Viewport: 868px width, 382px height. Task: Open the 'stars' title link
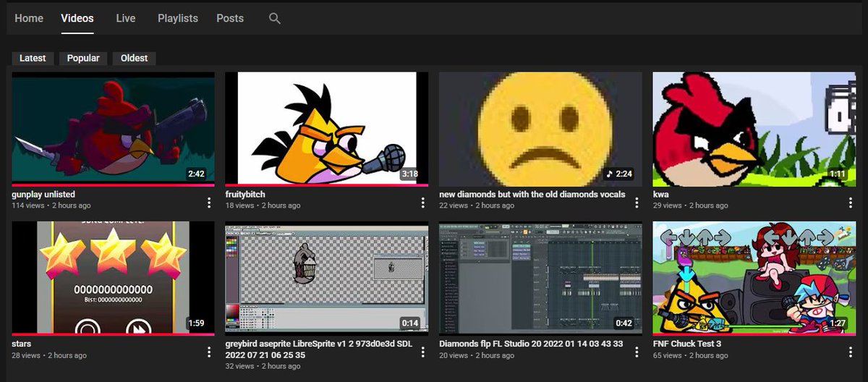point(22,344)
